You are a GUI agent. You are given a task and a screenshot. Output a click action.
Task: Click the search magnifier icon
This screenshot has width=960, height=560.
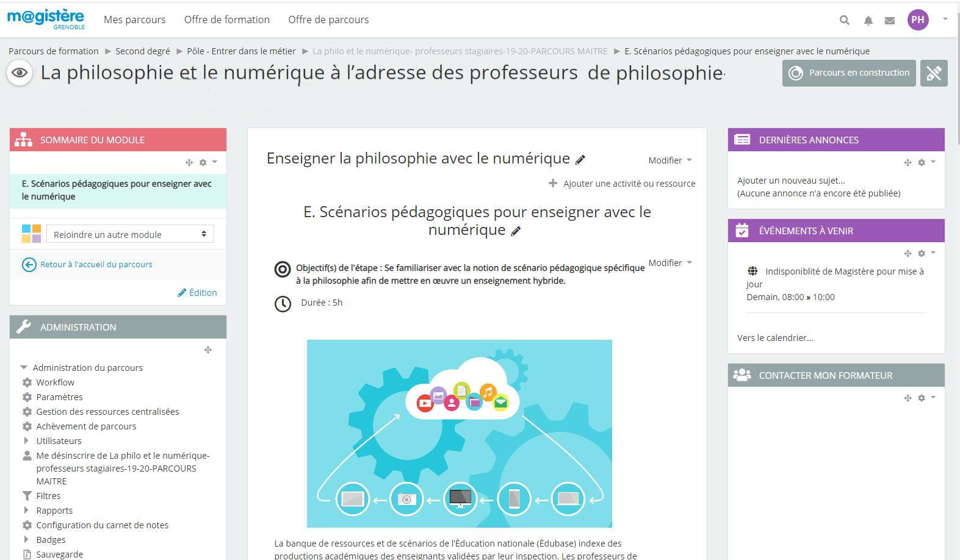click(844, 20)
